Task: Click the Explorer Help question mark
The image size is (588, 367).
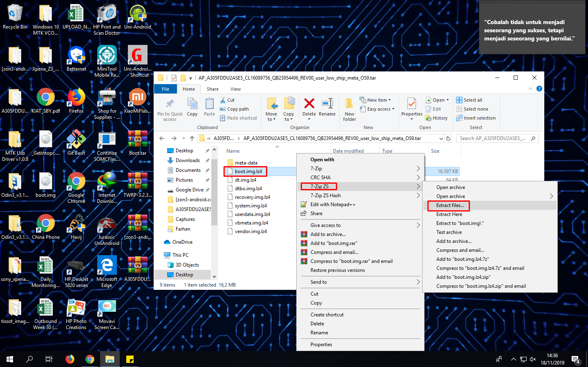Action: 539,89
